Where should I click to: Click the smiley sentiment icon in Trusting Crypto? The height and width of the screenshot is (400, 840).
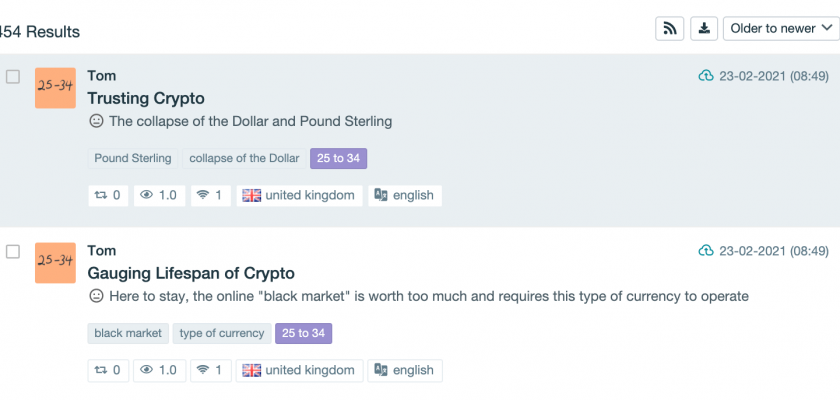96,121
